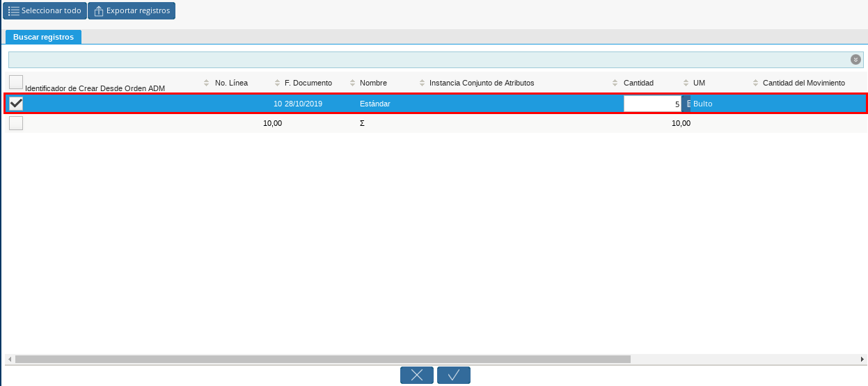Toggle the header select-all checkbox

[x=16, y=82]
